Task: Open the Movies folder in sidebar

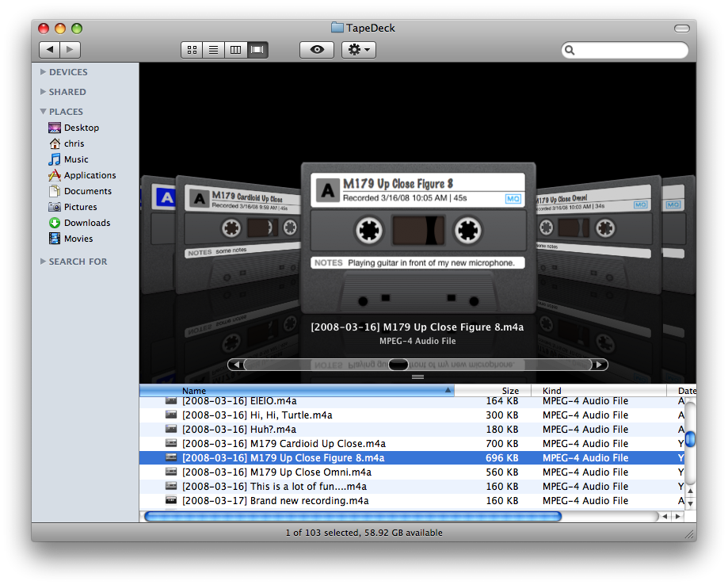Action: (71, 239)
